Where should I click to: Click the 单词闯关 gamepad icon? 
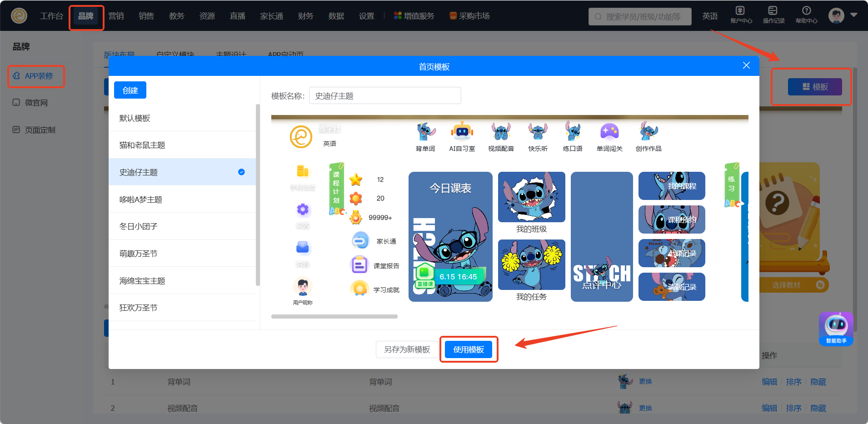[609, 132]
